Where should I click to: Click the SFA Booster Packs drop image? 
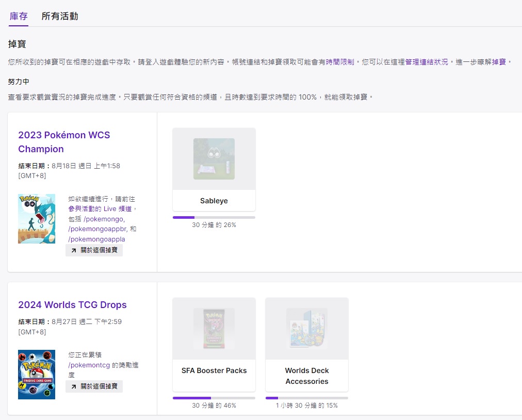[x=214, y=329]
